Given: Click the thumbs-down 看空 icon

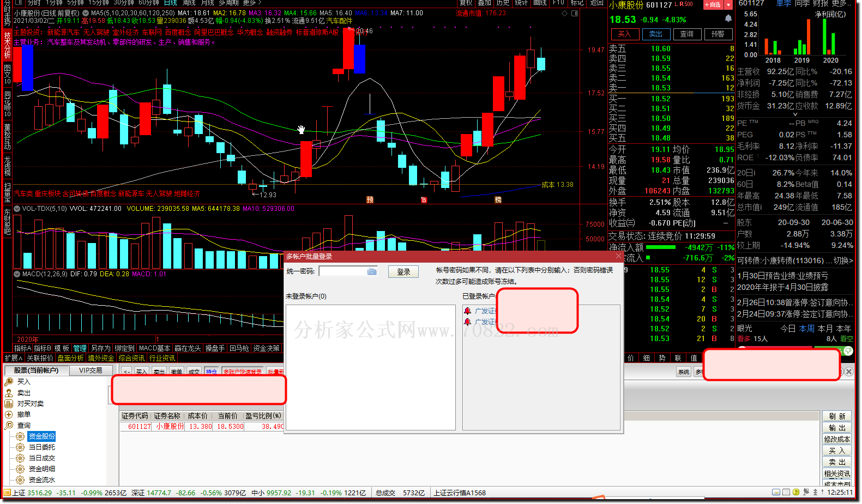Looking at the screenshot, I should click(849, 351).
